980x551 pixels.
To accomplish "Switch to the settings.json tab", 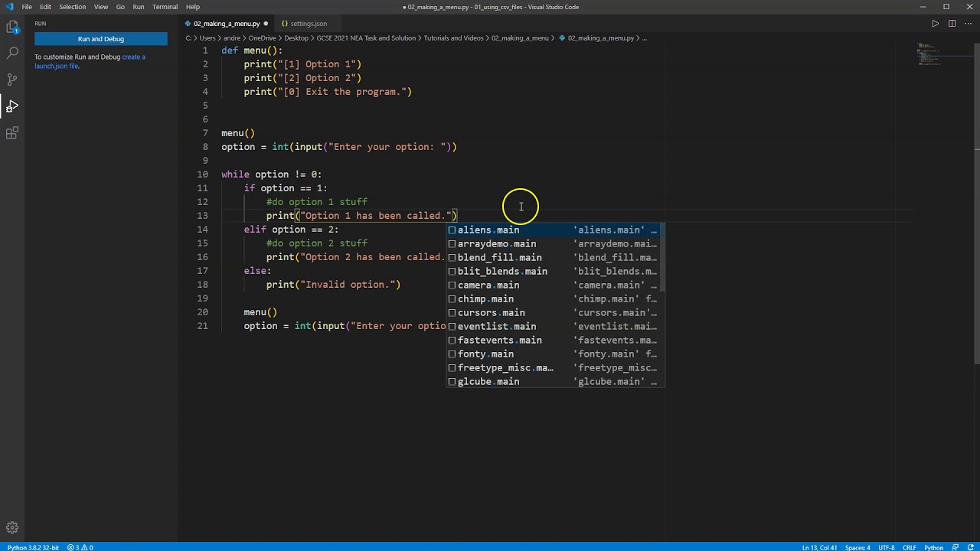I will pos(308,24).
